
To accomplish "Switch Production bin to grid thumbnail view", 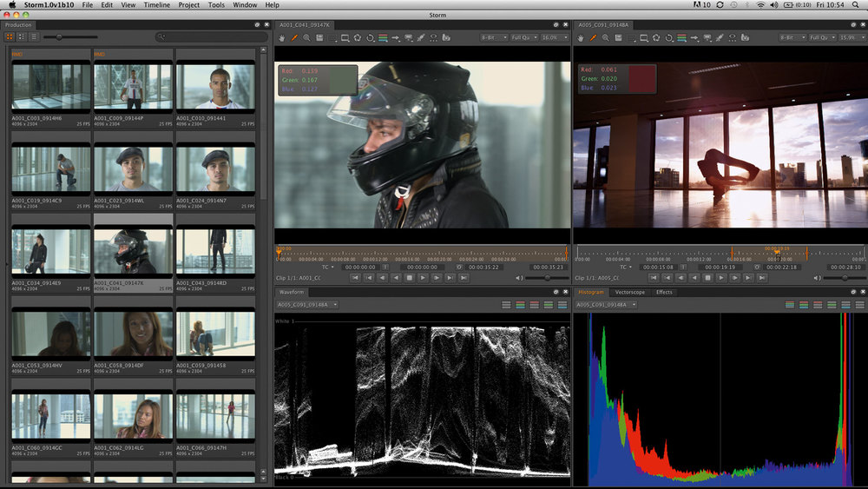I will (x=10, y=36).
